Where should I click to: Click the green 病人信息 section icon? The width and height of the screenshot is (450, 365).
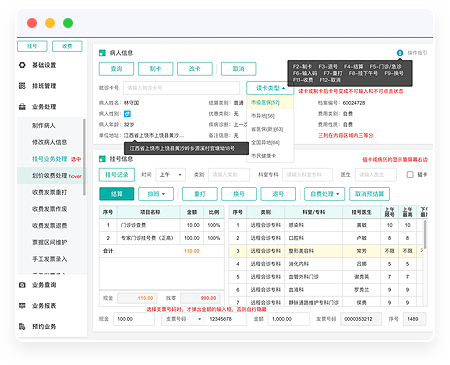[102, 53]
